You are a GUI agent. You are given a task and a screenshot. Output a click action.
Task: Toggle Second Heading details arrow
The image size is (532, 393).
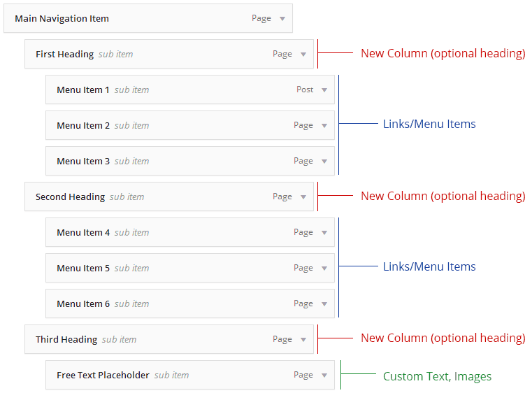(303, 197)
